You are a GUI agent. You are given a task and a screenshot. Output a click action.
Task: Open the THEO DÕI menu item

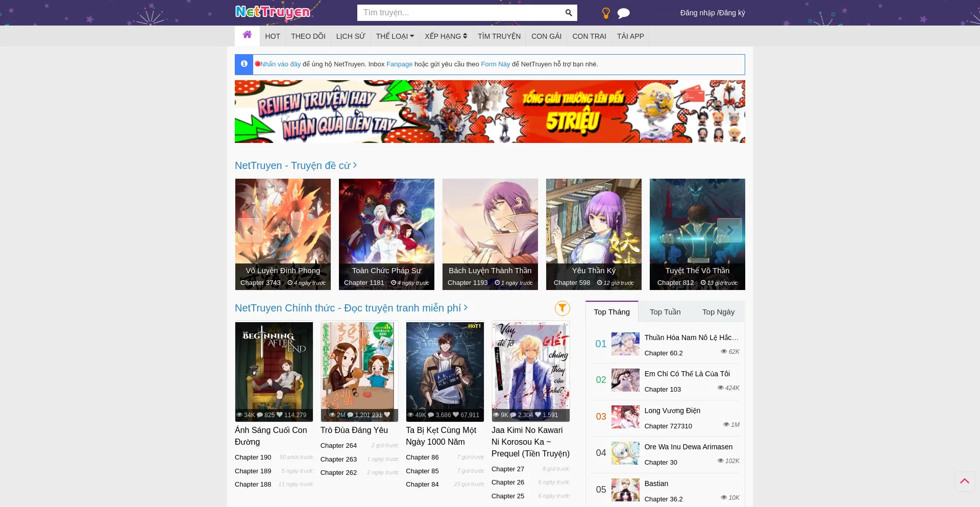click(308, 36)
